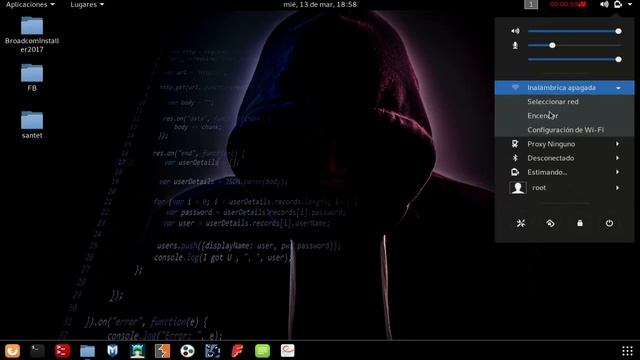Viewport: 640px width, 360px height.
Task: Show all applications grid
Action: point(627,351)
